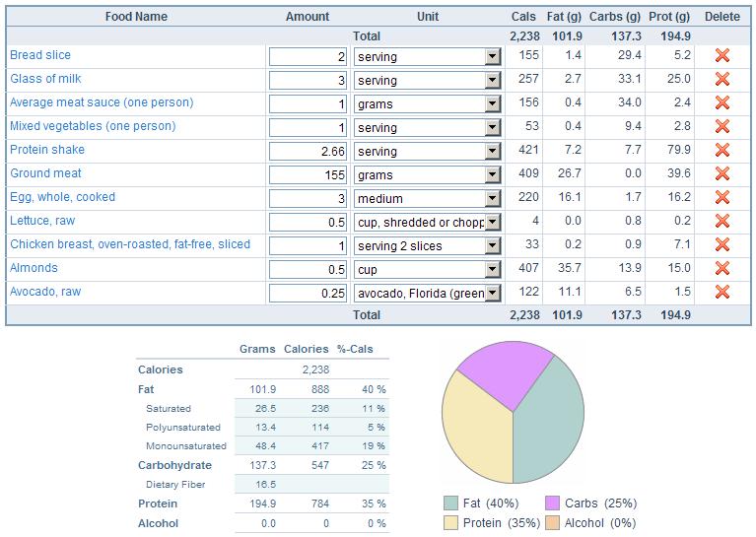Click Chicken breast, oven-roasted food link
This screenshot has width=756, height=537.
pos(130,244)
